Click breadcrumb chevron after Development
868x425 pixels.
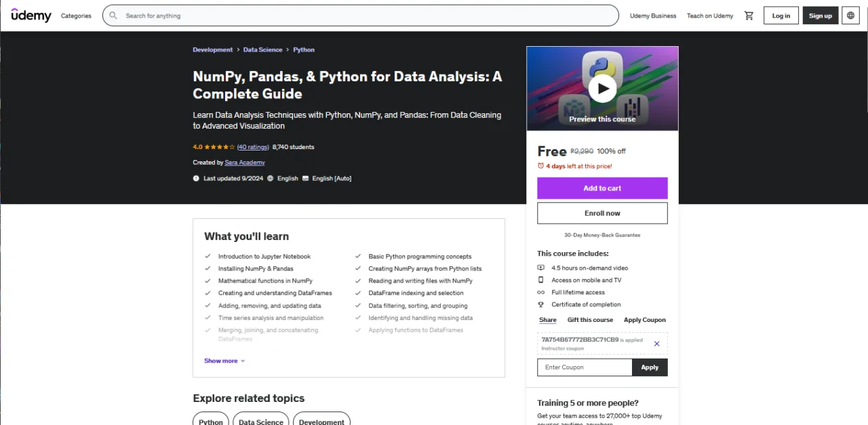[x=238, y=50]
